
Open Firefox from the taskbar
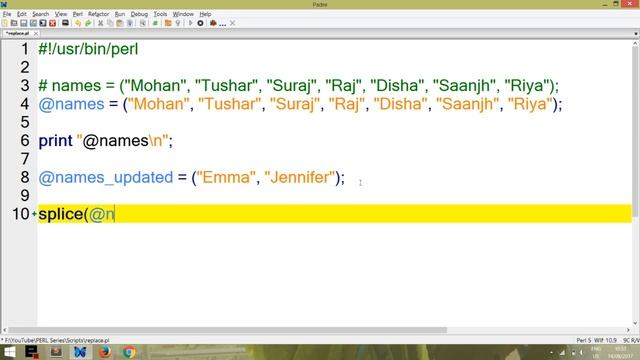pyautogui.click(x=104, y=352)
